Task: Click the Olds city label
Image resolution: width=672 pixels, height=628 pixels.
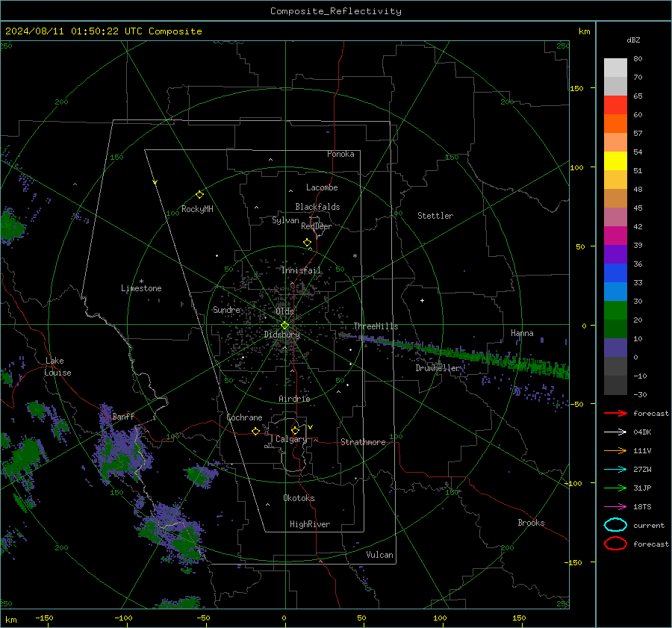Action: tap(284, 311)
